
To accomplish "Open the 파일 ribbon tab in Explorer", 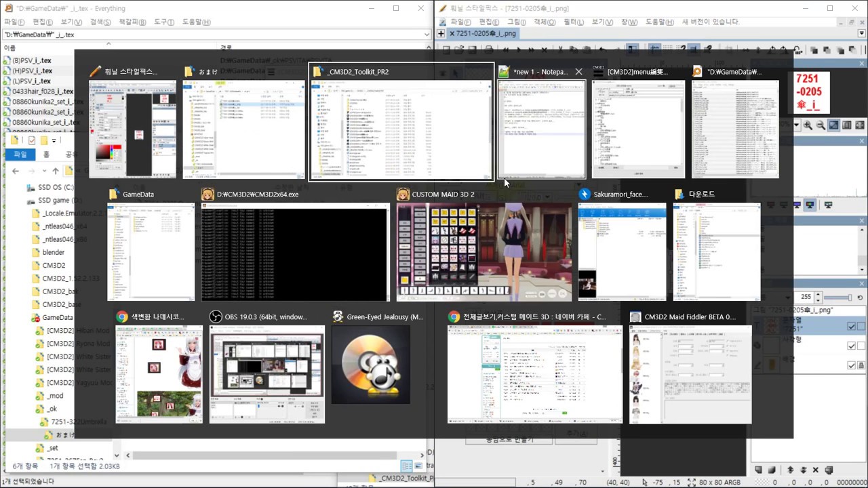I will click(x=20, y=155).
